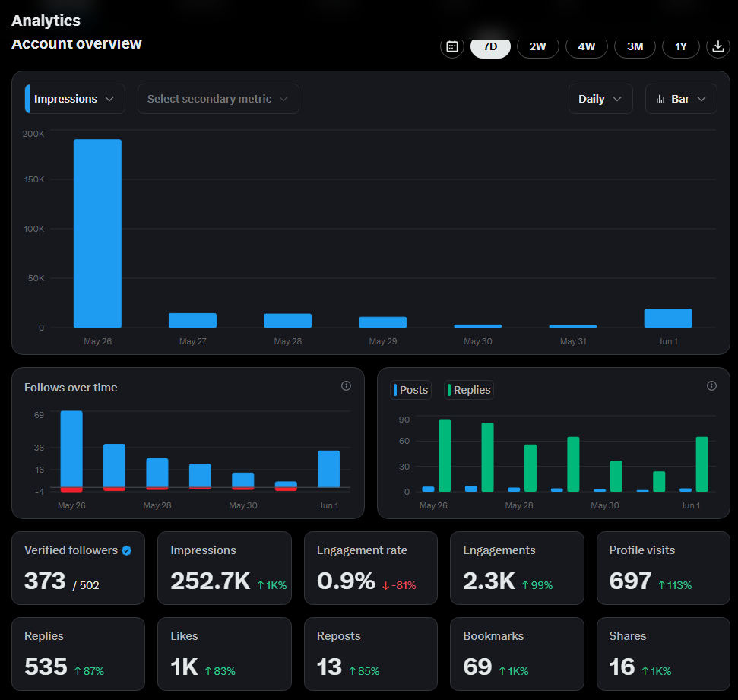Image resolution: width=738 pixels, height=700 pixels.
Task: Click the 85% reposts change
Action: point(364,671)
